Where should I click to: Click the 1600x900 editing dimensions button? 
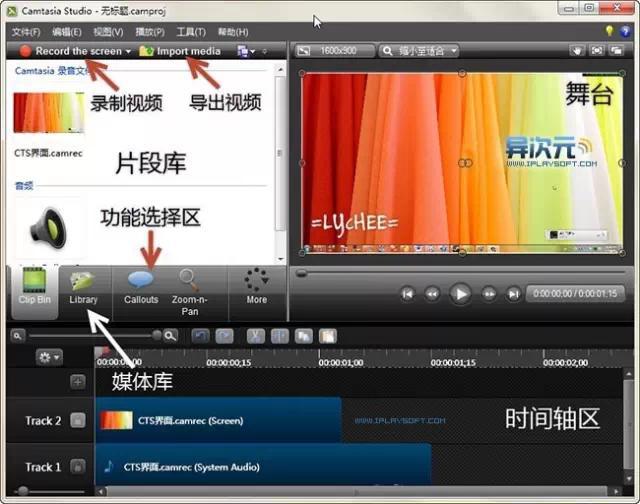pos(334,51)
